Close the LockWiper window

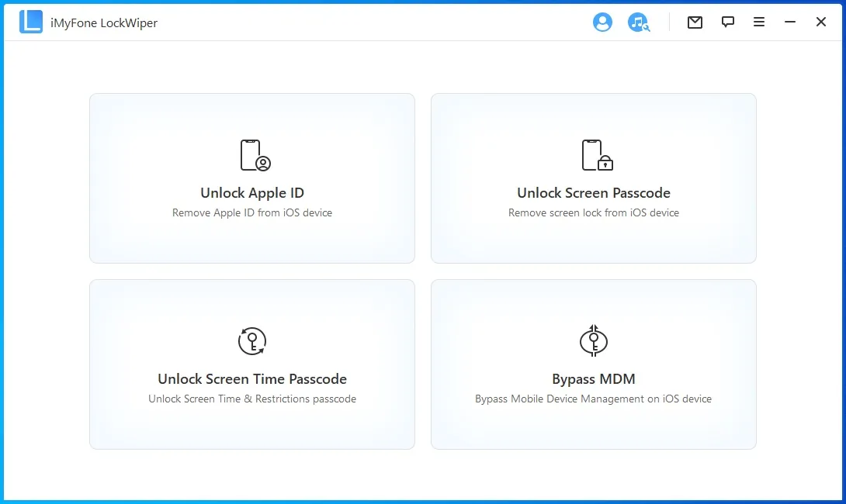820,22
